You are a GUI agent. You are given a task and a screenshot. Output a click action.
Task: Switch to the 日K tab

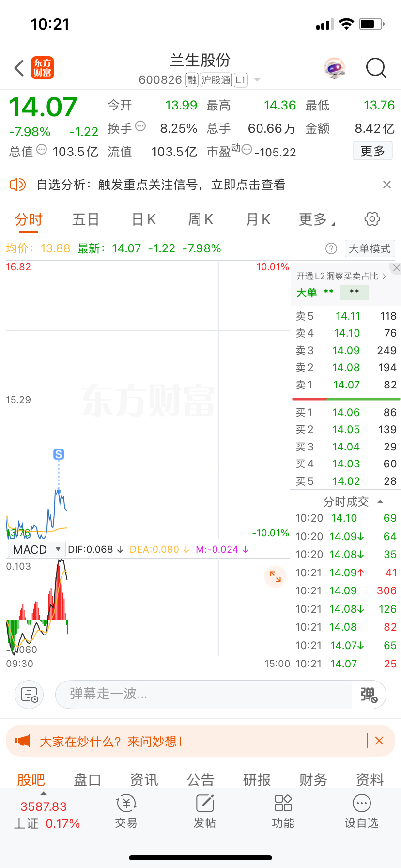click(144, 219)
